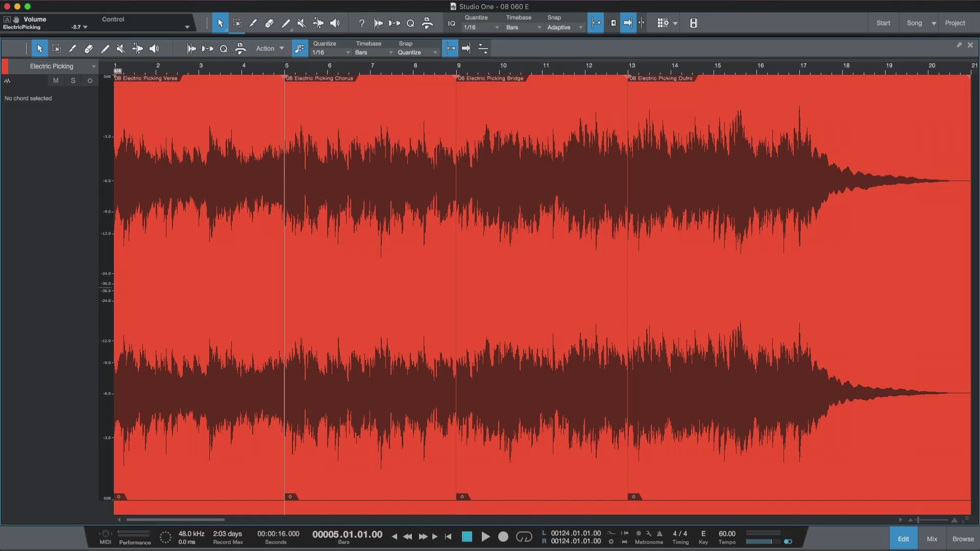This screenshot has height=551, width=980.
Task: Click the Fast Forward transport button
Action: [x=423, y=537]
